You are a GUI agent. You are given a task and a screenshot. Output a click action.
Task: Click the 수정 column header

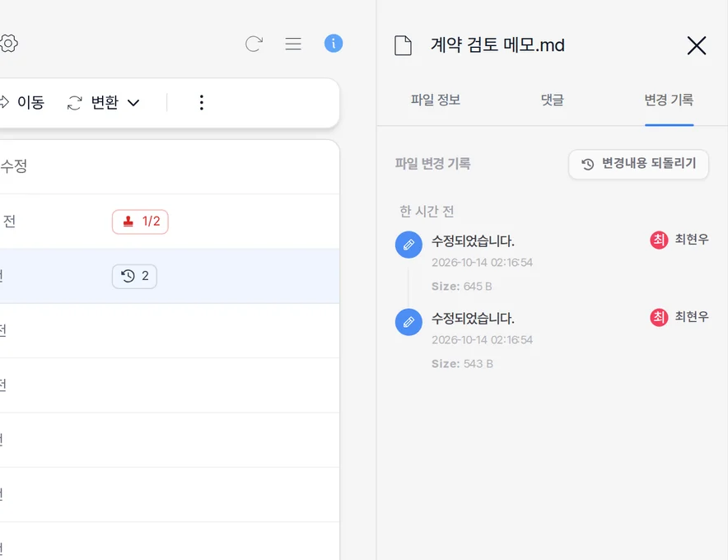[13, 166]
